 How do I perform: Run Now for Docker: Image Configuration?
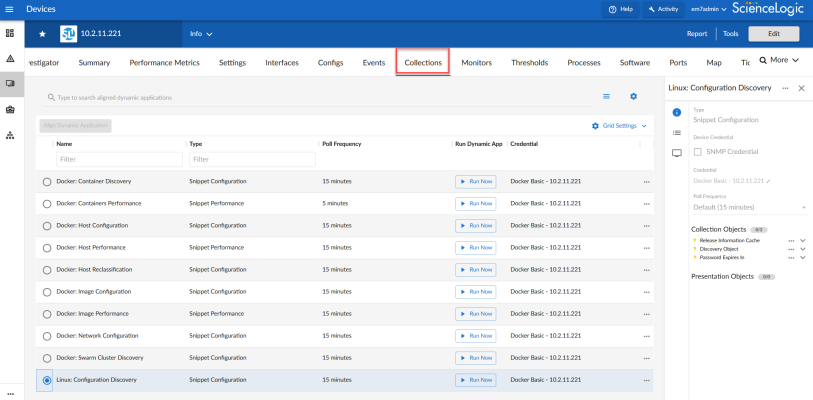[x=475, y=291]
